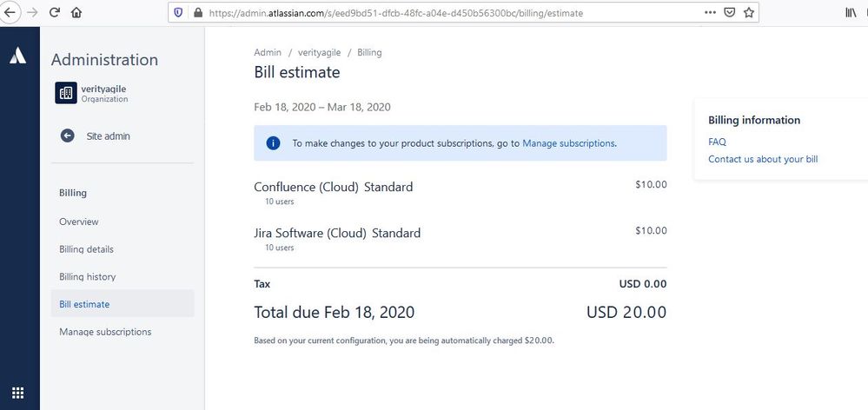Click the Site admin back arrow icon
The height and width of the screenshot is (410, 868).
pyautogui.click(x=68, y=136)
